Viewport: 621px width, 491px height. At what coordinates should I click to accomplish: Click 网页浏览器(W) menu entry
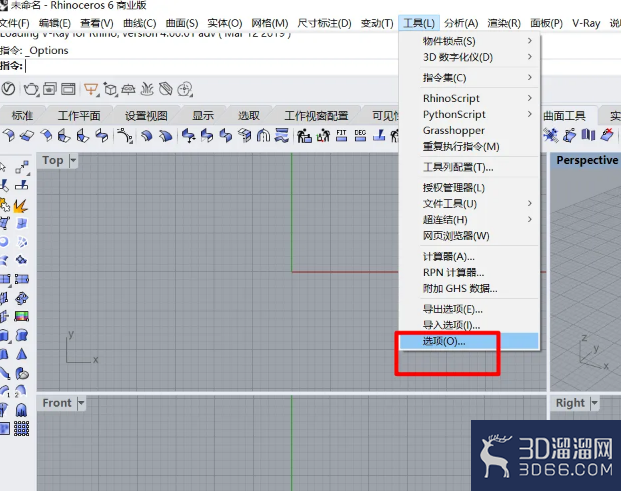point(469,236)
